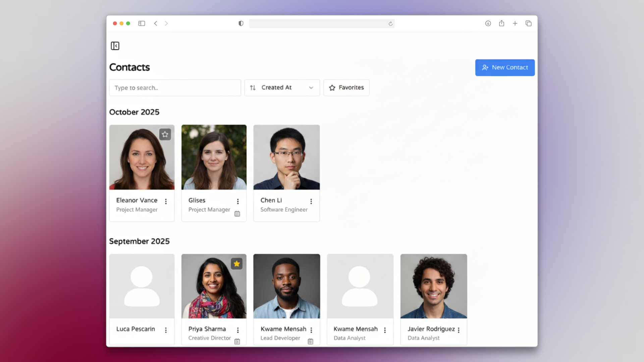
Task: Collapse the app sidebar panel icon
Action: coord(115,46)
